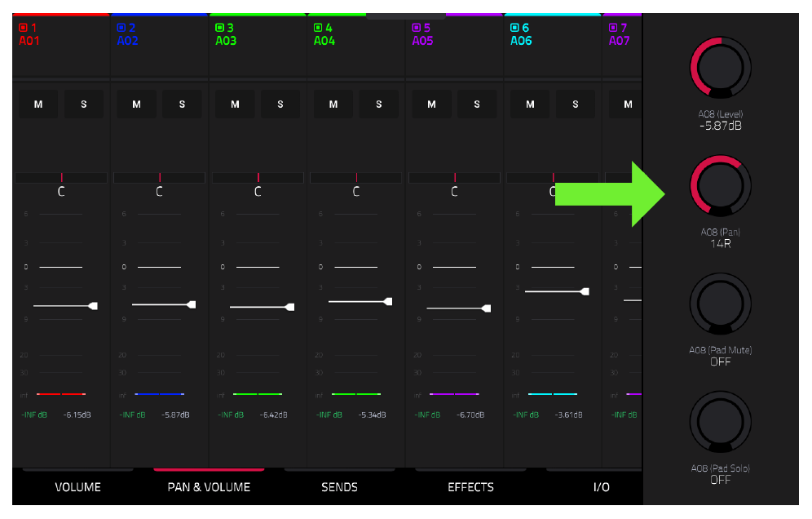Click the cyan pad icon beside number 6
This screenshot has height=519, width=812.
pos(514,28)
